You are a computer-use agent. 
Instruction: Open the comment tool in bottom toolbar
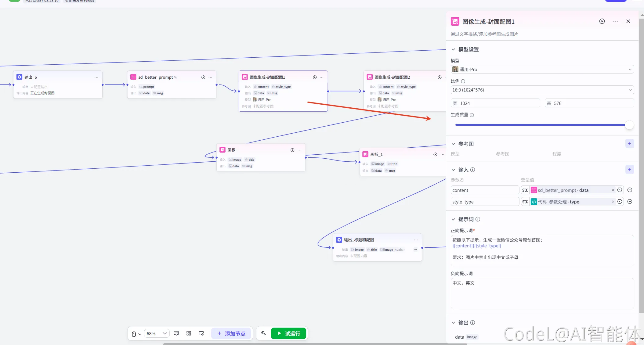tap(176, 333)
